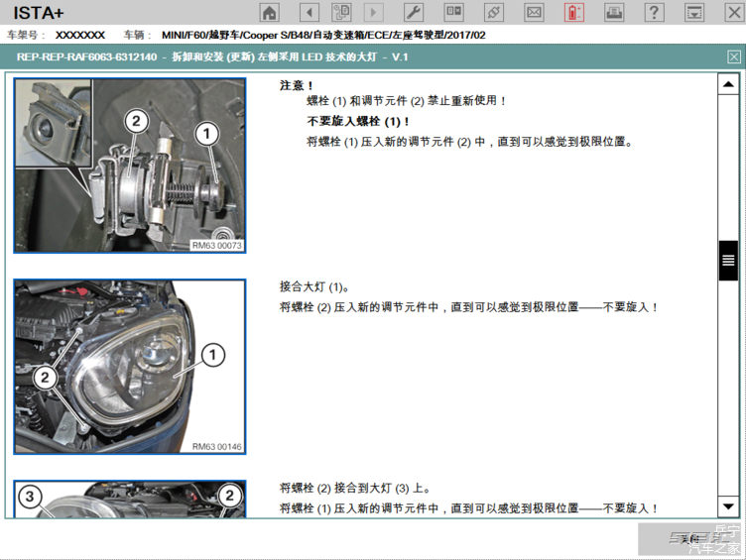Close the REP-RAF6063 repair document panel
This screenshot has height=560, width=746.
click(734, 57)
